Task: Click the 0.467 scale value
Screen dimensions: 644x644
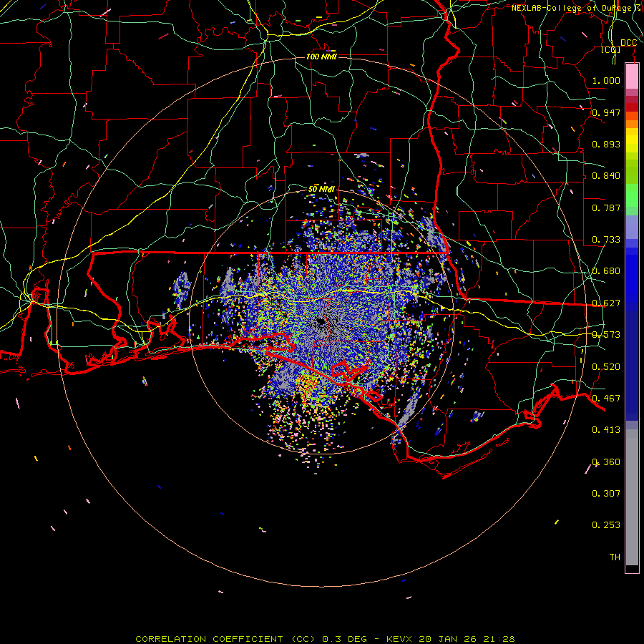Action: point(606,399)
